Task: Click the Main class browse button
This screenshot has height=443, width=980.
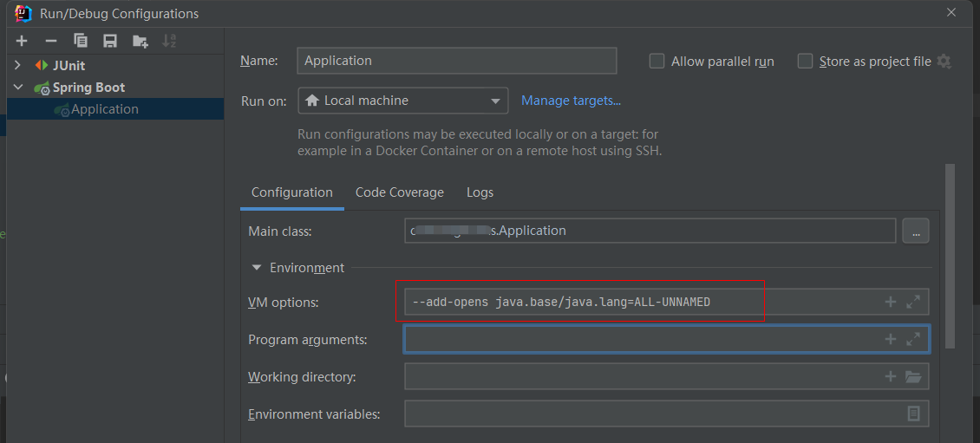Action: coord(916,231)
